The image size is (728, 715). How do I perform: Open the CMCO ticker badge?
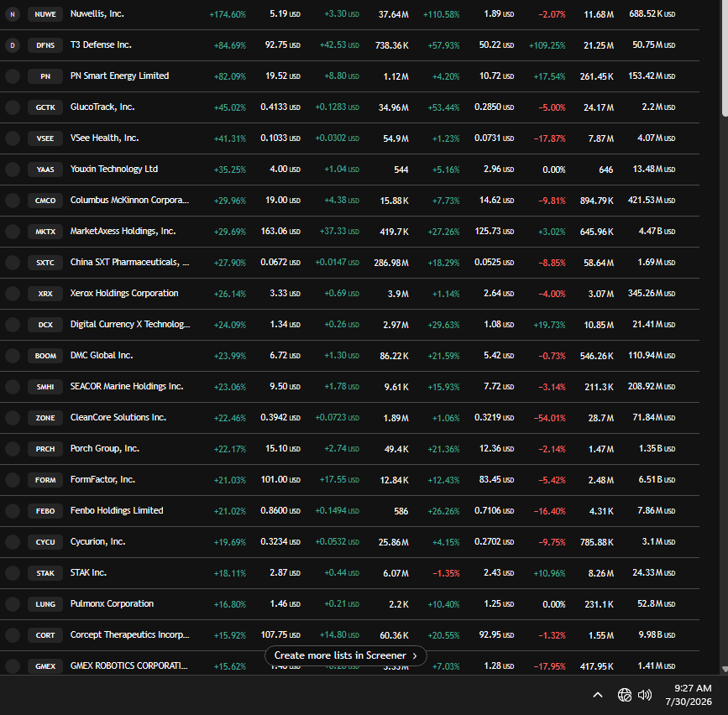(45, 201)
